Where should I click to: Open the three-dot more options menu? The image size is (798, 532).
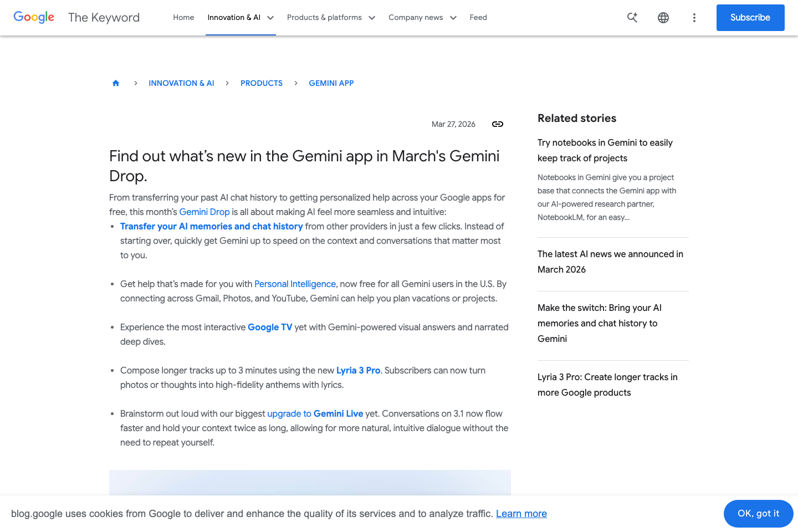click(x=694, y=18)
